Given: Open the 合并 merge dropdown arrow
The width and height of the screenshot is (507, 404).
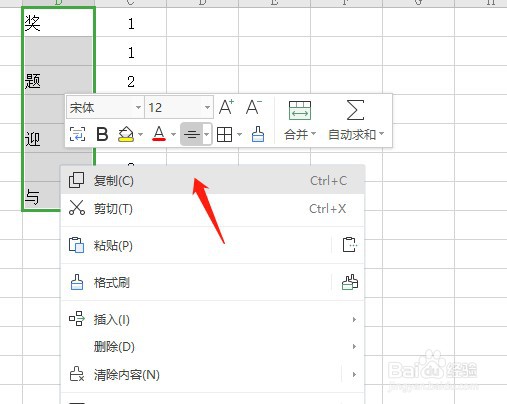Looking at the screenshot, I should coord(313,134).
